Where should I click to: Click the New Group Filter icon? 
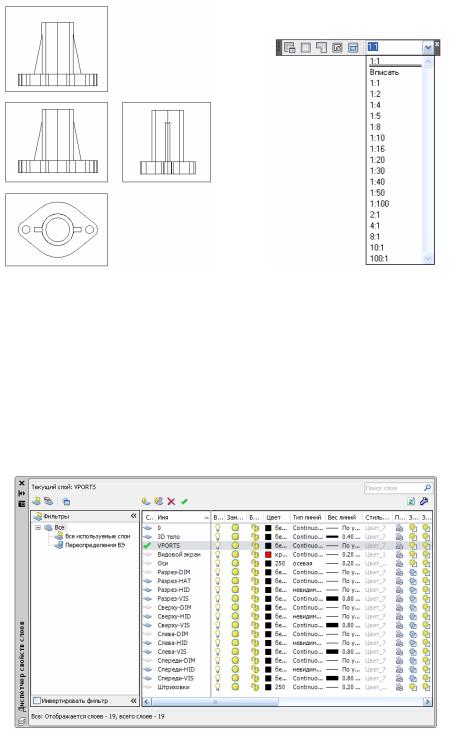tap(48, 501)
